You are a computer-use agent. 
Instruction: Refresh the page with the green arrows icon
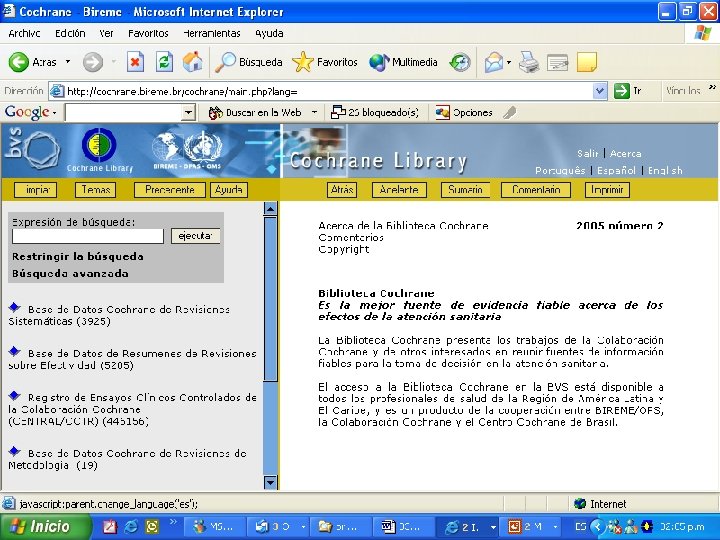[164, 62]
